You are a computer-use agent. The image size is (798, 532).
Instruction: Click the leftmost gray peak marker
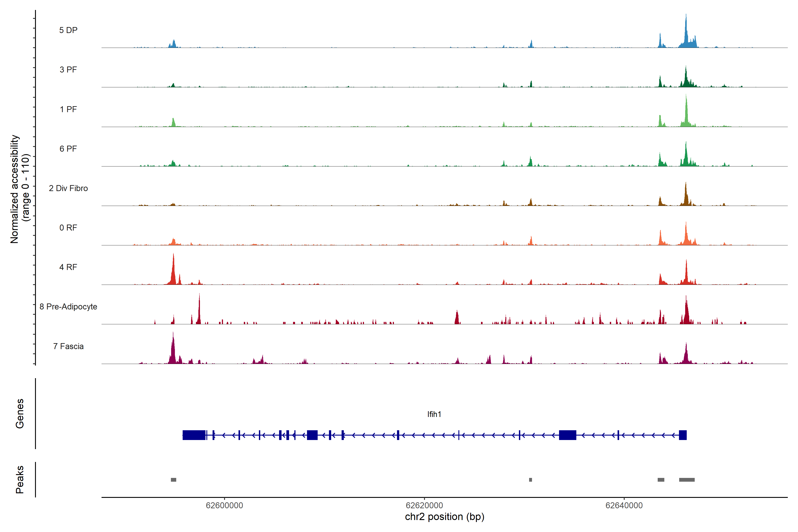click(x=173, y=480)
